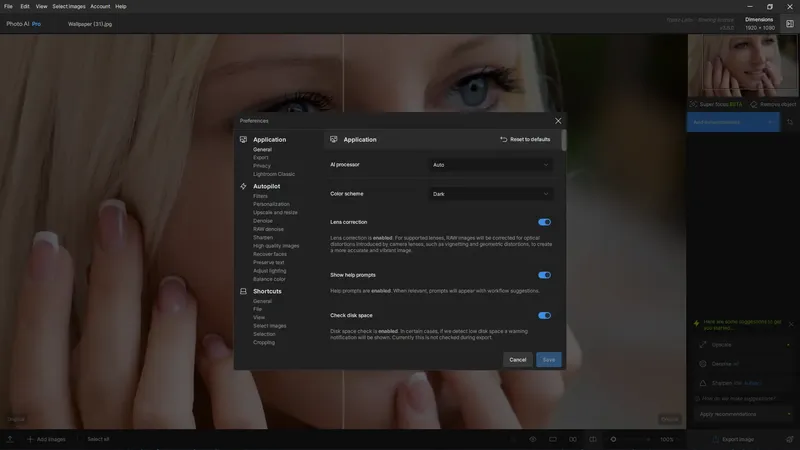800x450 pixels.
Task: Turn off Show help prompts toggle
Action: tap(544, 275)
